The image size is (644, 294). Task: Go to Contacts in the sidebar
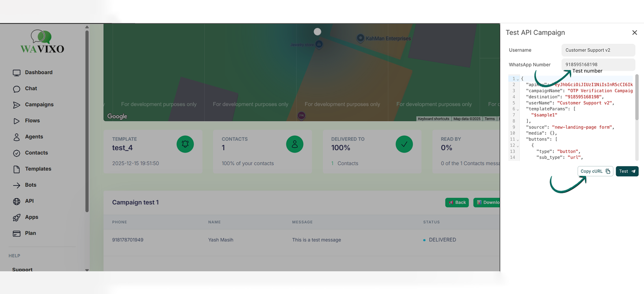click(x=36, y=153)
